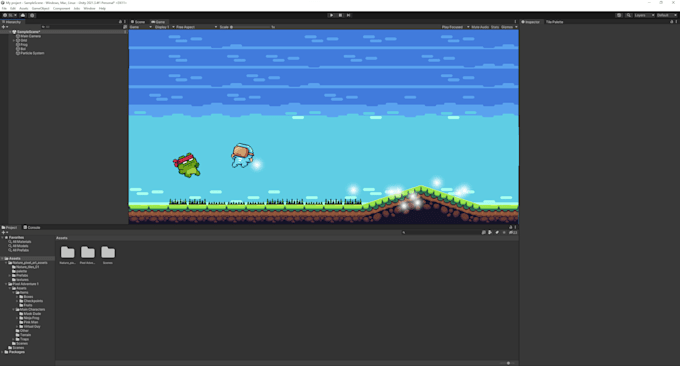Switch to the Hierarchy tab
This screenshot has height=366, width=680.
[12, 22]
